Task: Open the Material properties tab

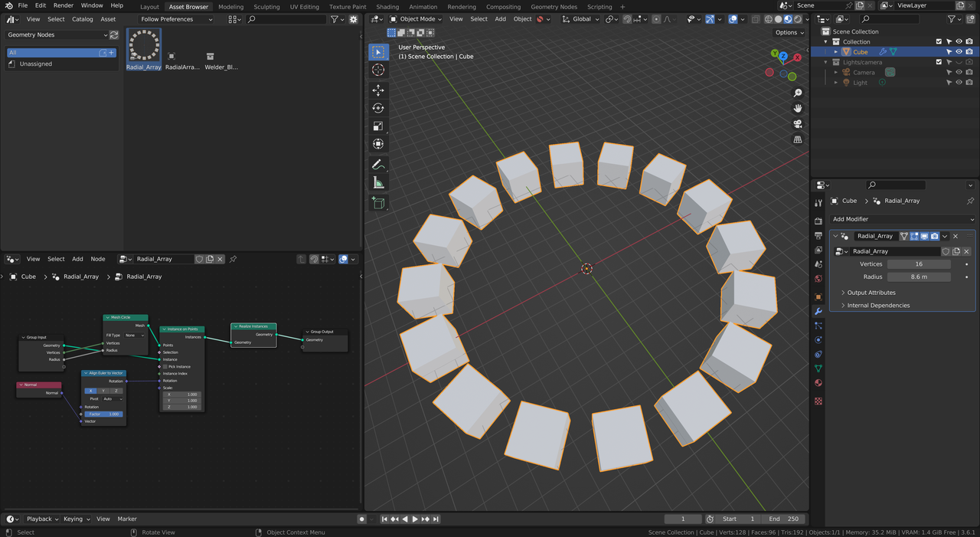Action: [818, 383]
